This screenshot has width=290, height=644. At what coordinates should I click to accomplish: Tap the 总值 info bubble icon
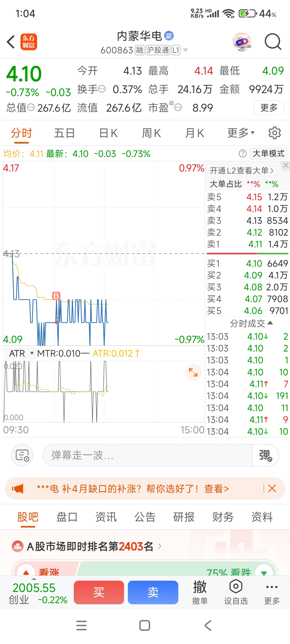pos(31,107)
